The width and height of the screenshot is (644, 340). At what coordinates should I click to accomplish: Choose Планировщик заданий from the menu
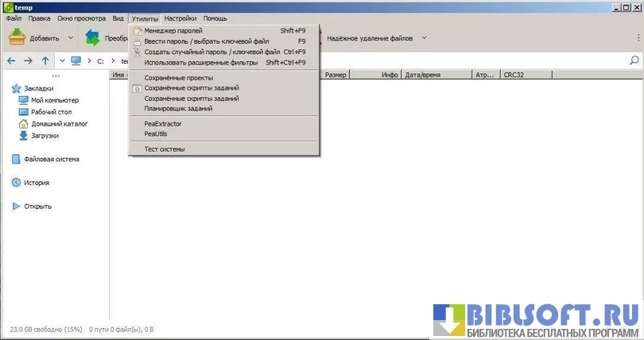pos(179,109)
